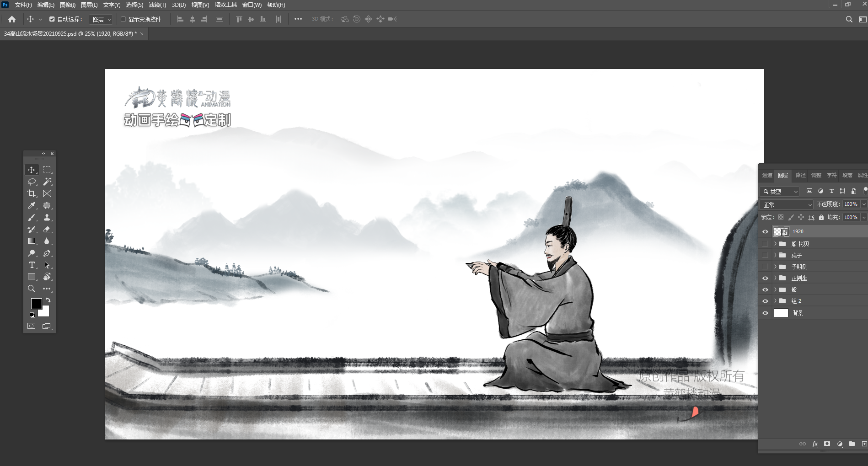Select the Lasso tool
The image size is (868, 466).
pyautogui.click(x=31, y=182)
